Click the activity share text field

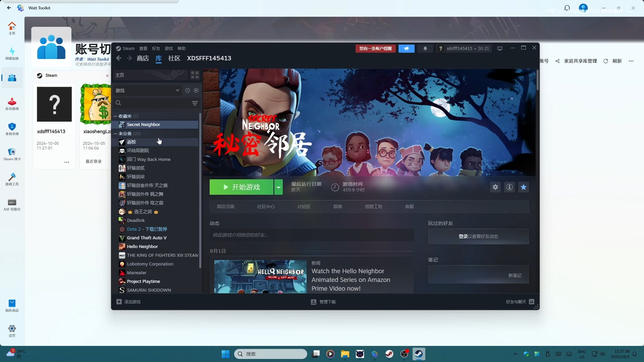click(x=312, y=235)
